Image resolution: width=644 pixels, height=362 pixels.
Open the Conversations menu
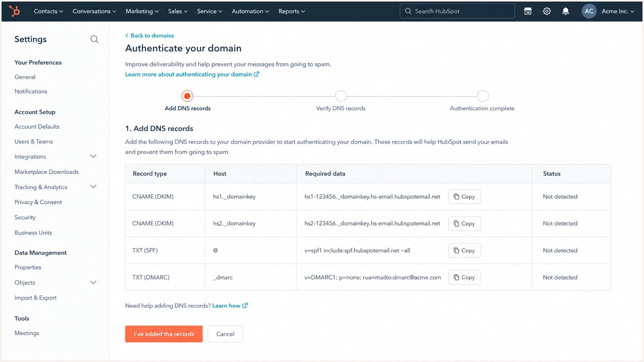coord(94,11)
